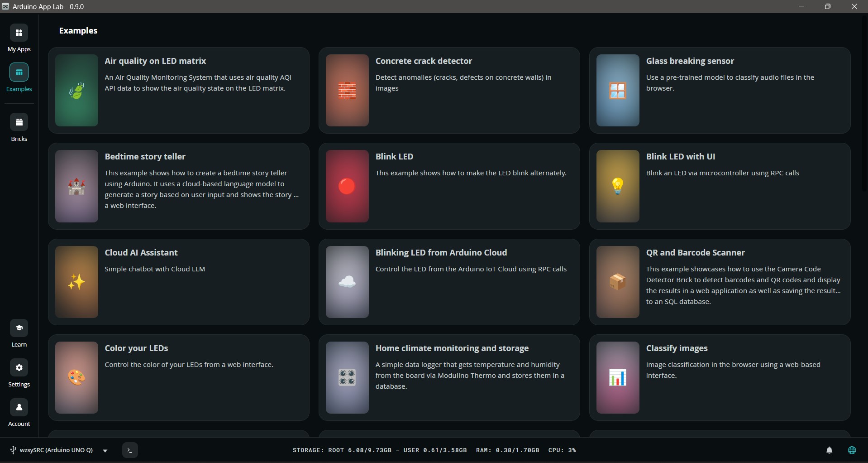The width and height of the screenshot is (868, 463).
Task: Click the Examples page heading
Action: coord(78,31)
